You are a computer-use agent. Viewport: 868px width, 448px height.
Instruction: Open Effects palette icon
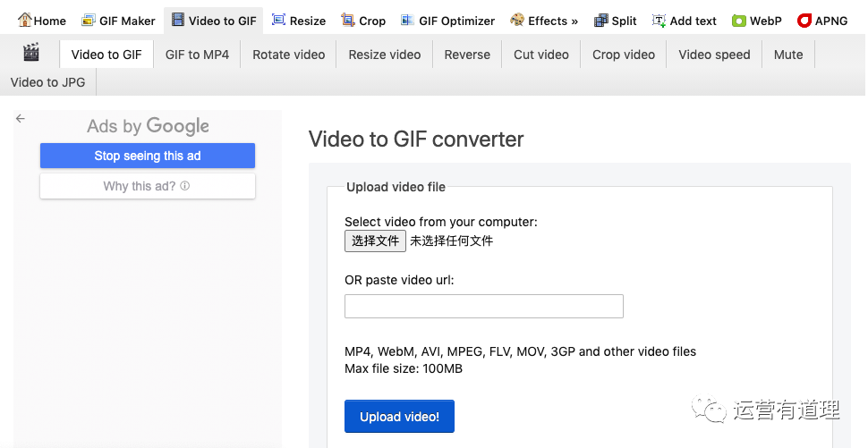point(517,20)
